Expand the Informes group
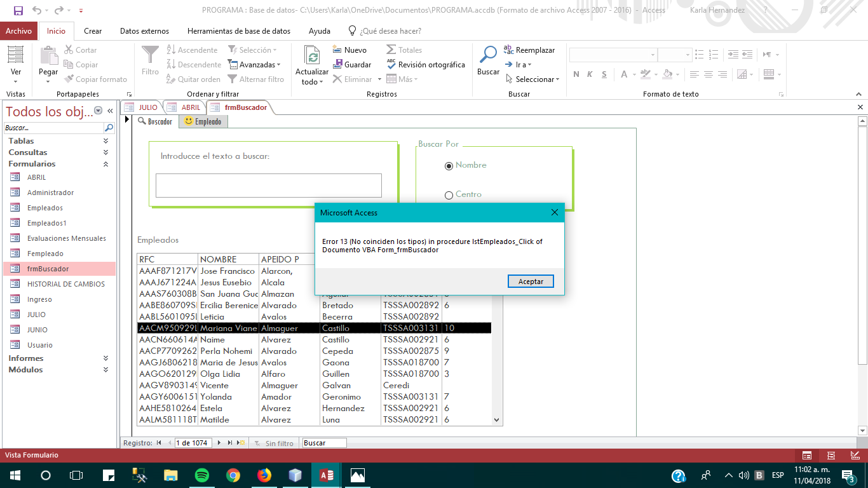 click(105, 358)
